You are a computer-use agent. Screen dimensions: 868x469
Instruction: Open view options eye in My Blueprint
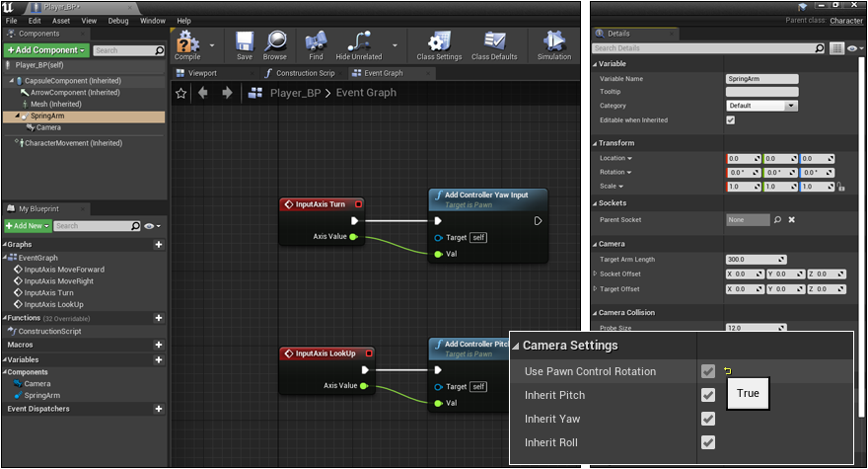pos(152,226)
